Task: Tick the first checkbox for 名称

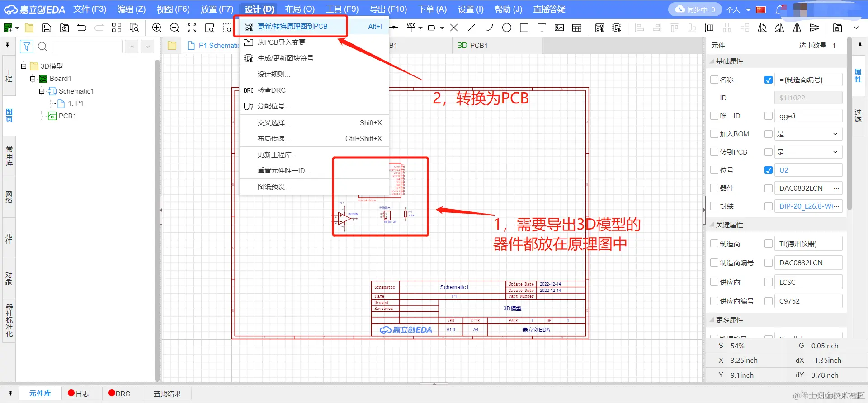Action: coord(714,80)
